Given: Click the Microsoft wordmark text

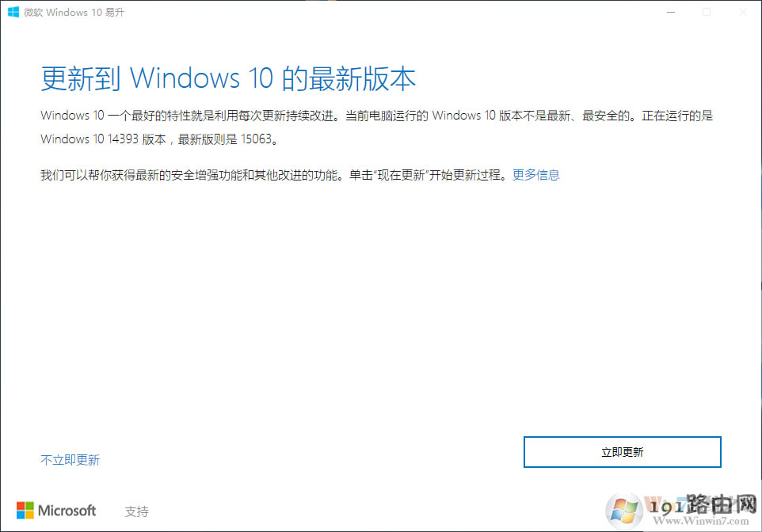Looking at the screenshot, I should coord(67,511).
